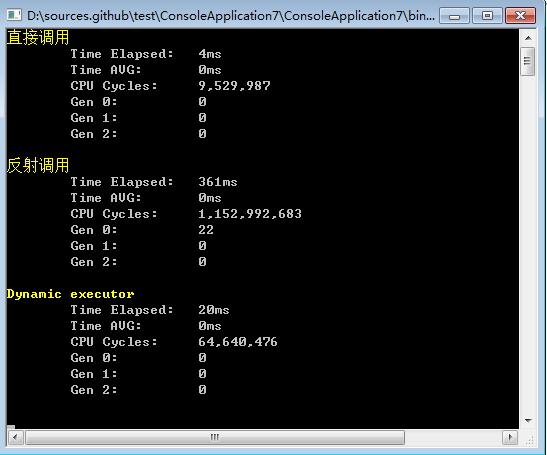Maximize the console window
Image resolution: width=547 pixels, height=455 pixels.
pos(487,16)
